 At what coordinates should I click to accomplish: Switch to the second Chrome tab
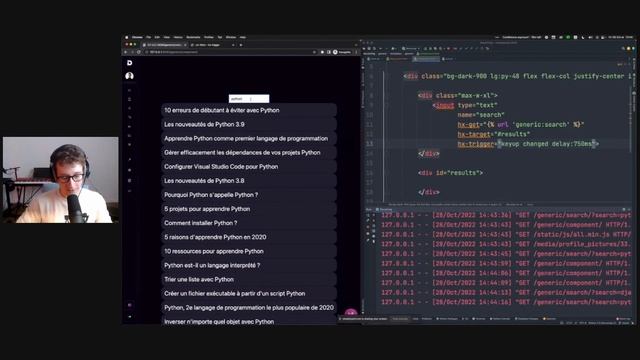212,45
